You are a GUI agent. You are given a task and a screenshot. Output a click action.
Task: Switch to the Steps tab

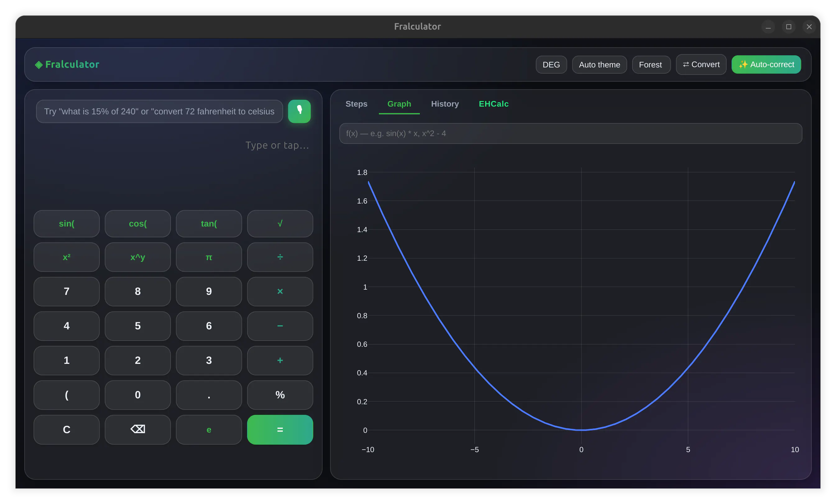point(356,104)
